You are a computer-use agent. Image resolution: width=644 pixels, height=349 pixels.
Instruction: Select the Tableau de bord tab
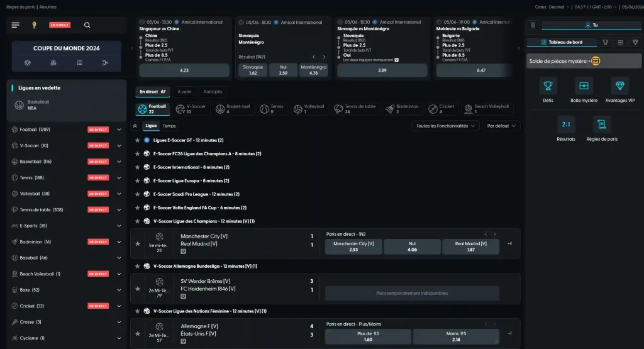click(x=562, y=42)
